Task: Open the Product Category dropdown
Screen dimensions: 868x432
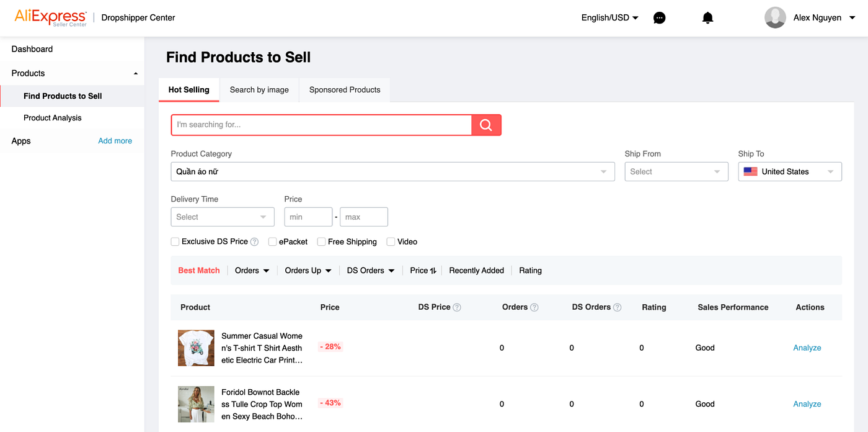Action: click(392, 172)
